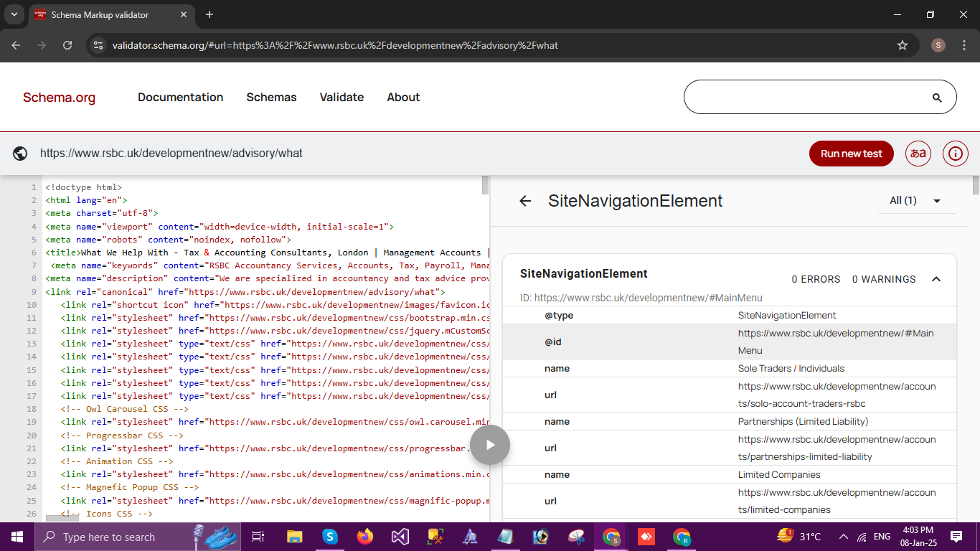
Task: Open the About menu item
Action: [x=403, y=97]
